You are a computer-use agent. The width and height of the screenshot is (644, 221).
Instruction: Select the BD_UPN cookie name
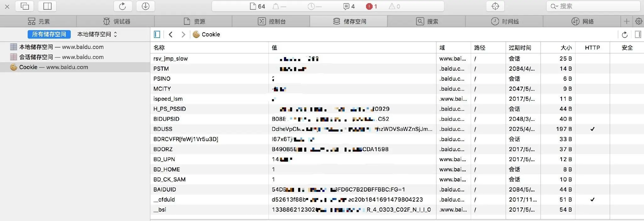pyautogui.click(x=164, y=159)
